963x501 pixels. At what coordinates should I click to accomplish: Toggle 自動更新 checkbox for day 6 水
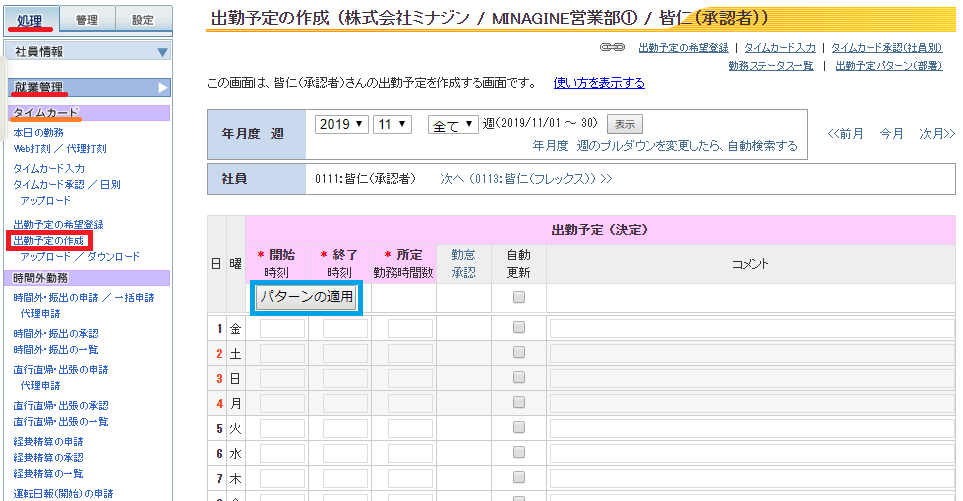point(519,452)
